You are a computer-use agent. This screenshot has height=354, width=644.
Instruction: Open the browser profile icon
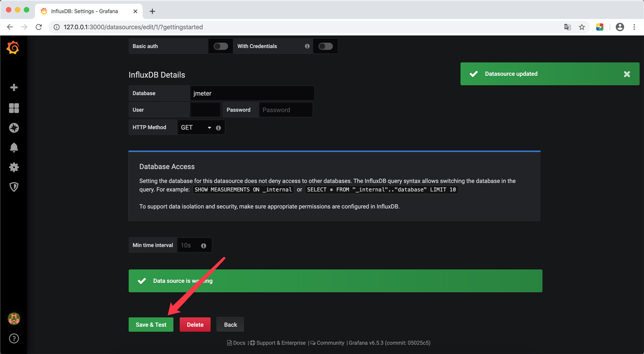point(620,27)
